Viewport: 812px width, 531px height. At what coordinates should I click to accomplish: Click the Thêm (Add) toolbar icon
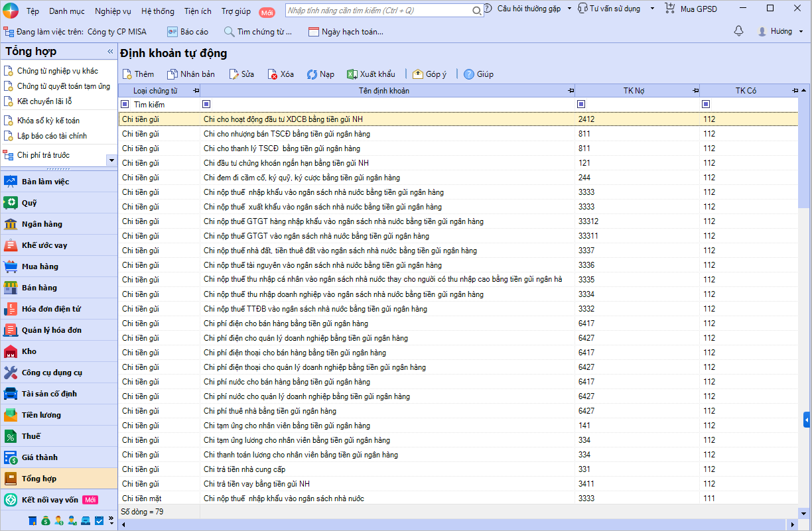(127, 74)
